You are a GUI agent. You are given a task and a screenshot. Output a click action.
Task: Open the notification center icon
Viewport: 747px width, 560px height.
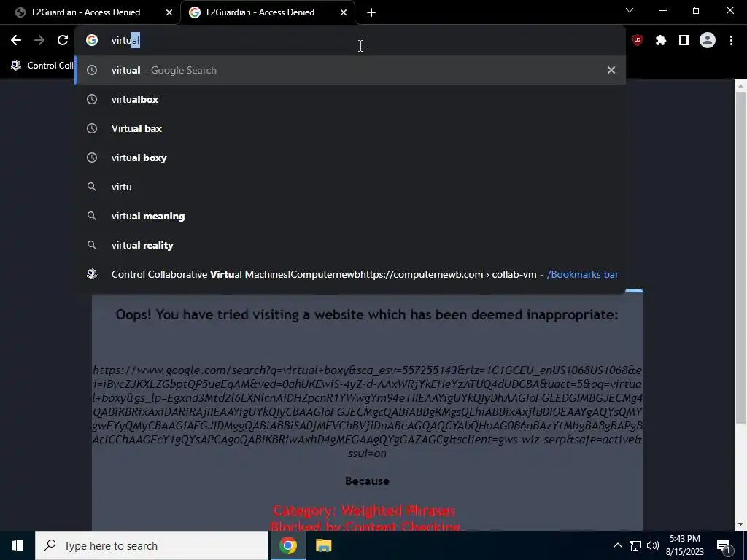(x=724, y=547)
